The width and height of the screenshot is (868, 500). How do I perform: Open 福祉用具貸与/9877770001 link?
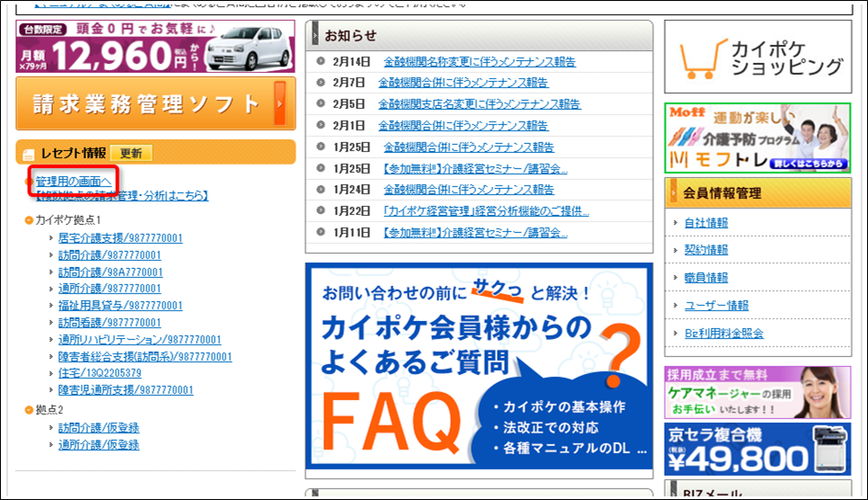click(x=120, y=306)
